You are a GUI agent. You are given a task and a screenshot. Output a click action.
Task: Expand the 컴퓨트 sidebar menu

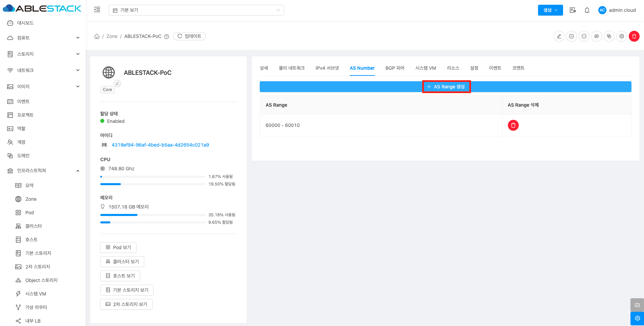point(43,38)
